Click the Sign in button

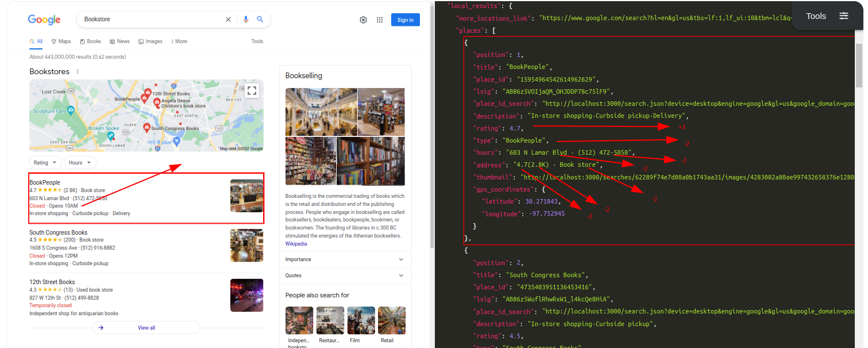(x=406, y=20)
